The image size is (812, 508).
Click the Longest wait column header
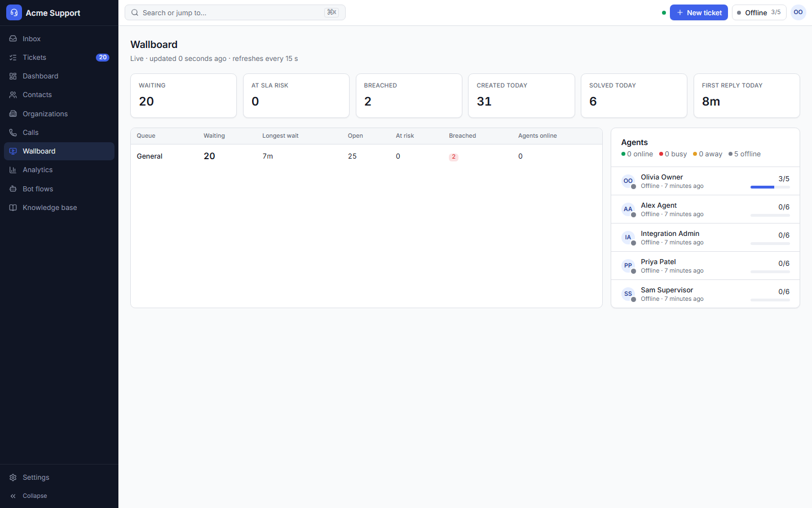tap(280, 136)
